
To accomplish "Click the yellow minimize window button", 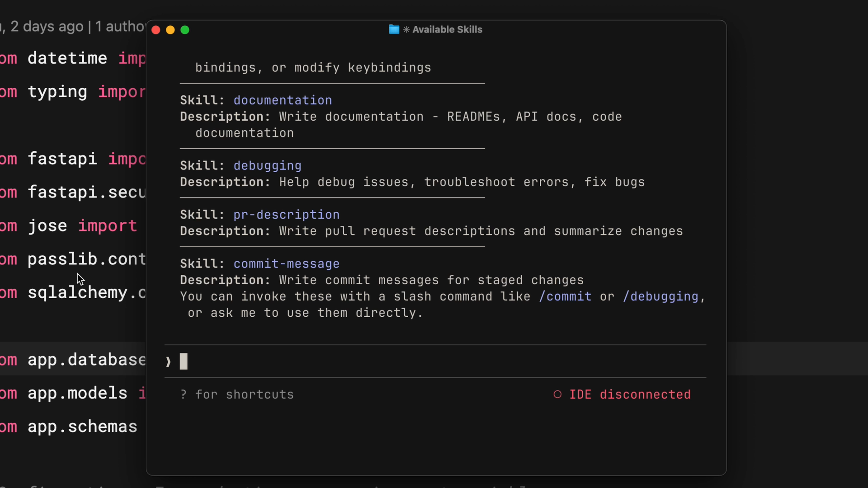I will tap(170, 30).
